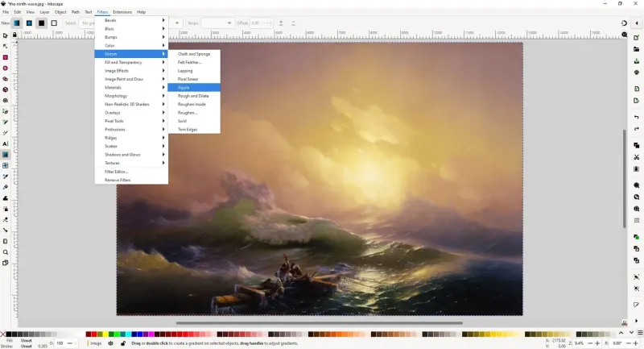Open Filter Editor from Filters menu
644x349 pixels.
coord(131,172)
